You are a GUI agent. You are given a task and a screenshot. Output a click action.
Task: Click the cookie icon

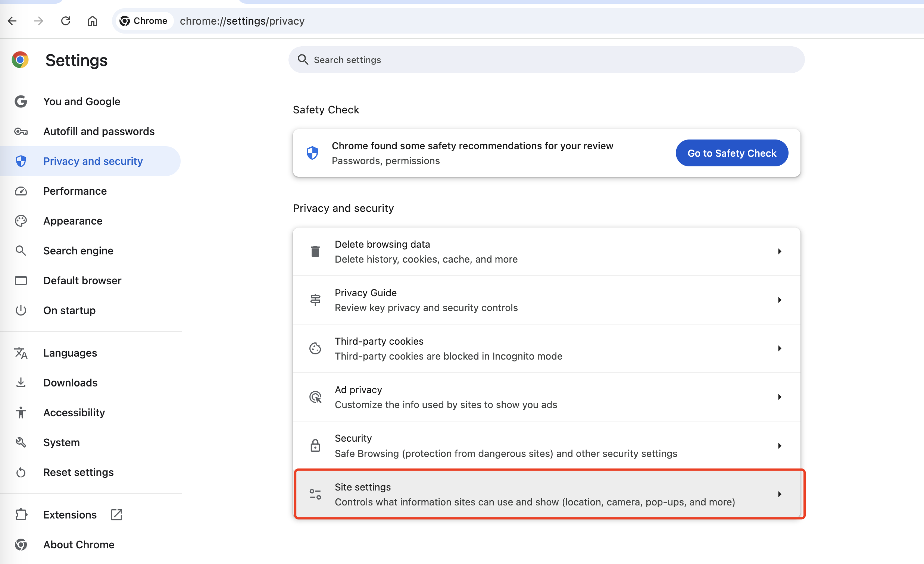pyautogui.click(x=315, y=349)
